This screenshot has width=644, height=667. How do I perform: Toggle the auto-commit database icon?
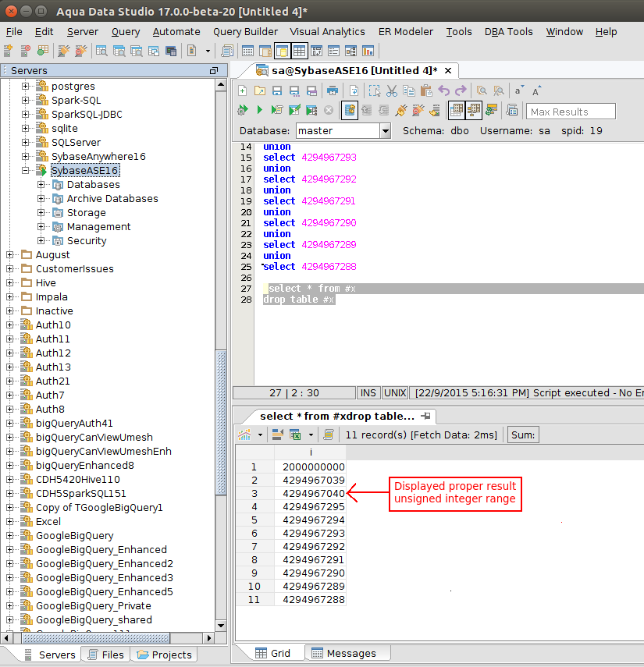click(x=350, y=110)
